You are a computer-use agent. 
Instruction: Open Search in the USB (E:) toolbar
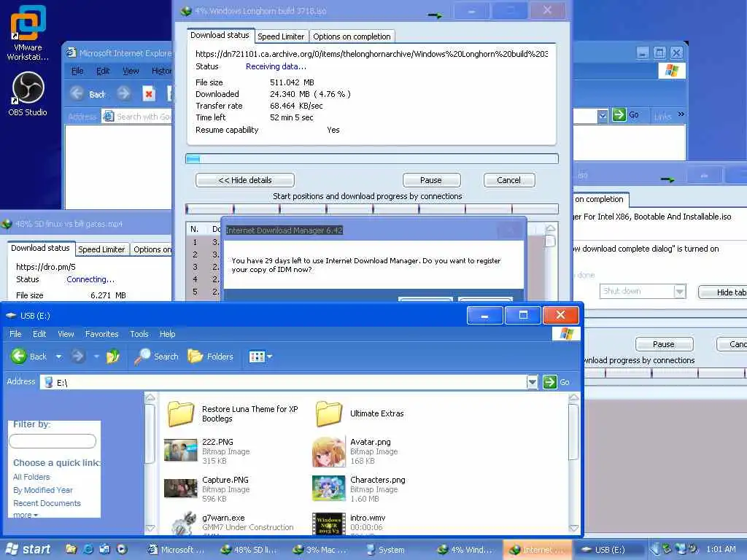click(156, 356)
